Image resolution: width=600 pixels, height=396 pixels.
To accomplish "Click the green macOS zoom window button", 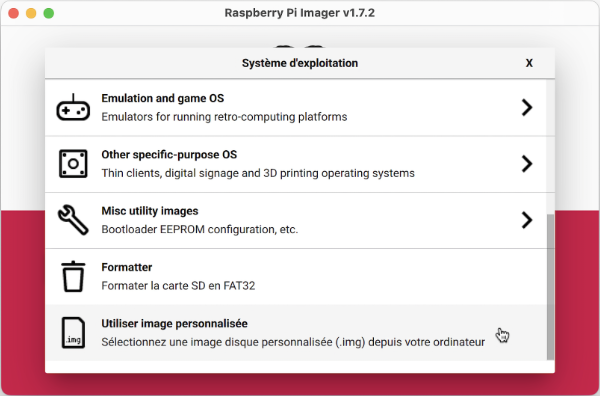I will click(x=49, y=13).
